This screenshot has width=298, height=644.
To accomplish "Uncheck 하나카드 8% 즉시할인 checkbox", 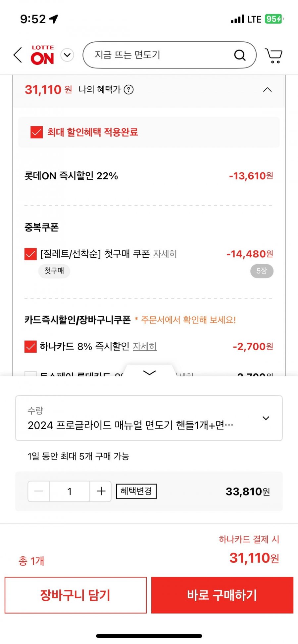I will coord(30,347).
